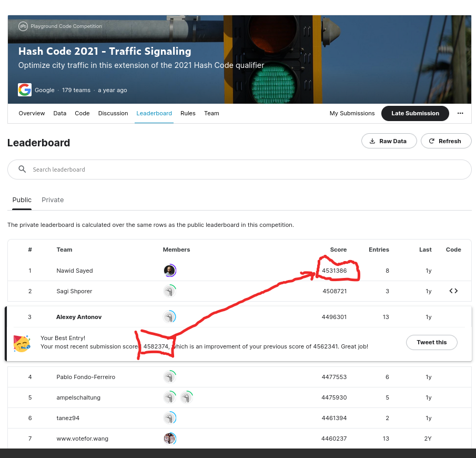Click the Members column header
Screen dimensions: 476x458
tap(176, 250)
